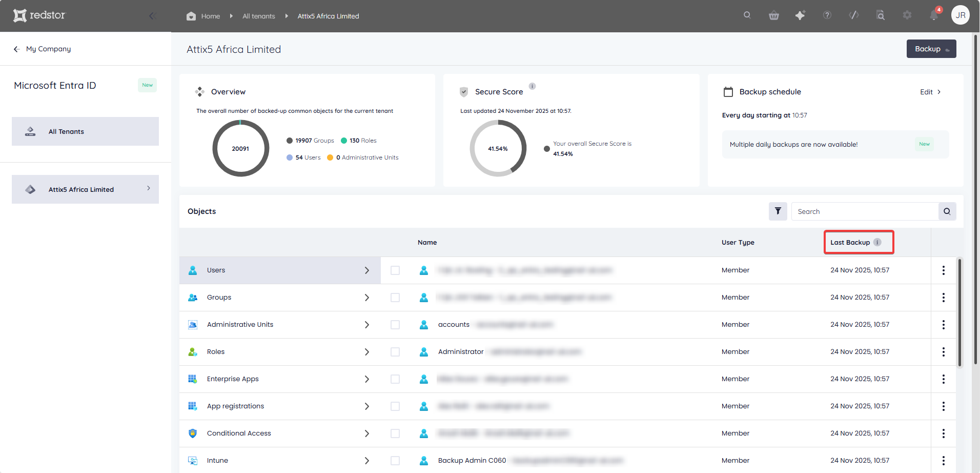Expand the App registrations chevron

367,406
